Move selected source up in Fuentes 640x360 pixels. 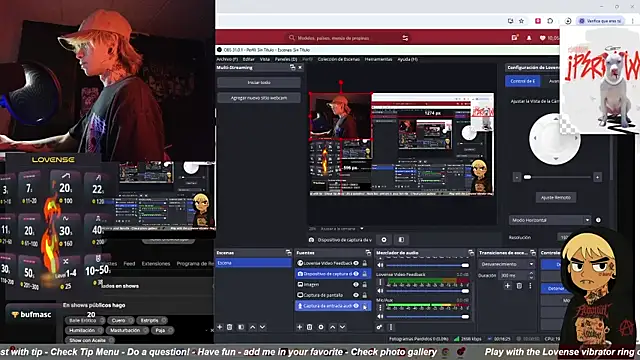332,327
